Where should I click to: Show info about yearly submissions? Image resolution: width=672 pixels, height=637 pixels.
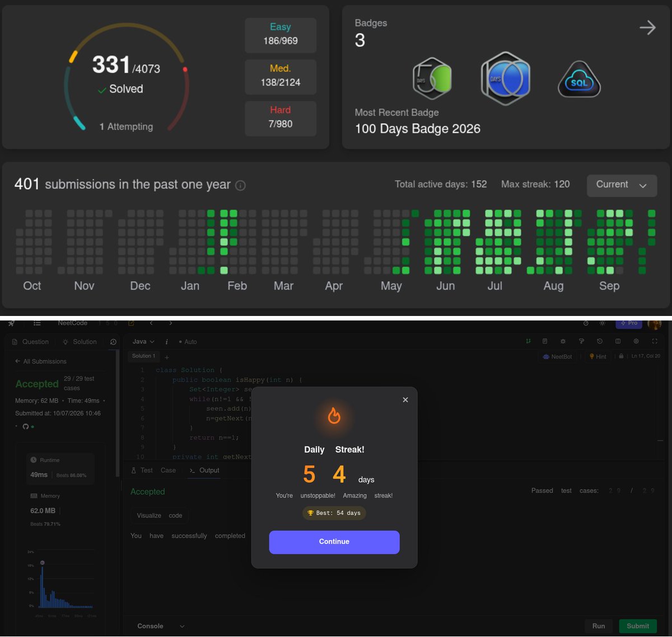(240, 185)
